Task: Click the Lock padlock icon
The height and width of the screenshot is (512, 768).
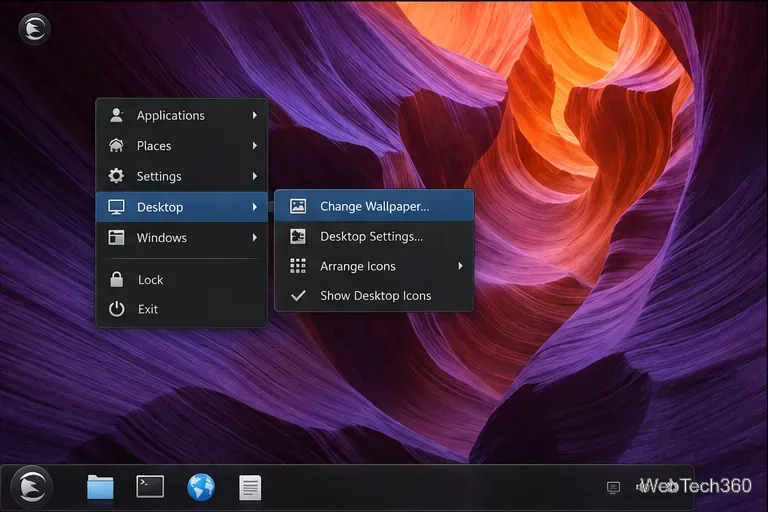Action: [x=117, y=279]
